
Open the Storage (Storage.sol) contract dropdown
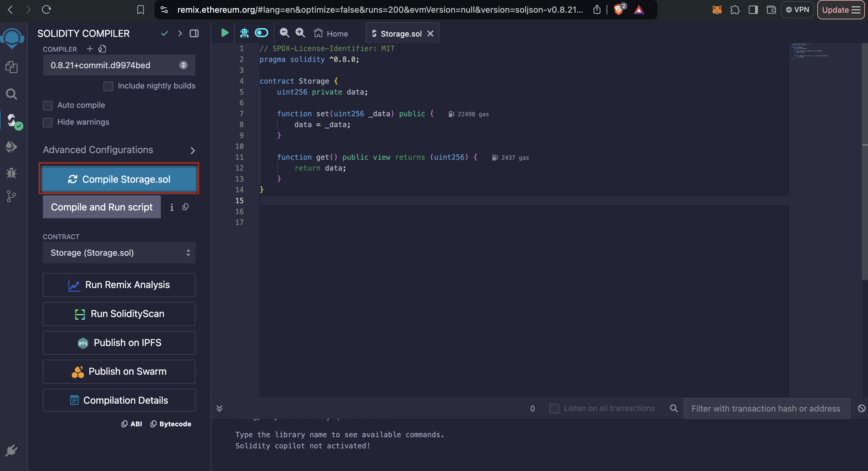point(119,252)
